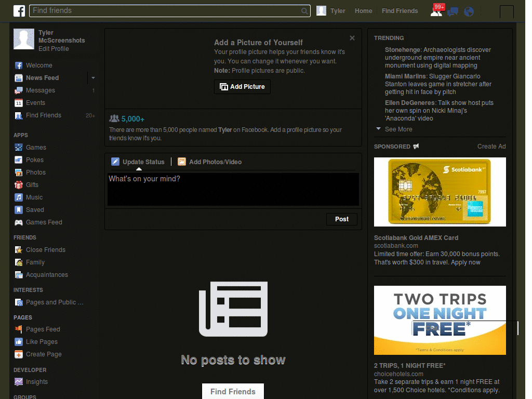This screenshot has height=399, width=532.
Task: Open Find Friends in the top navigation
Action: pos(400,11)
